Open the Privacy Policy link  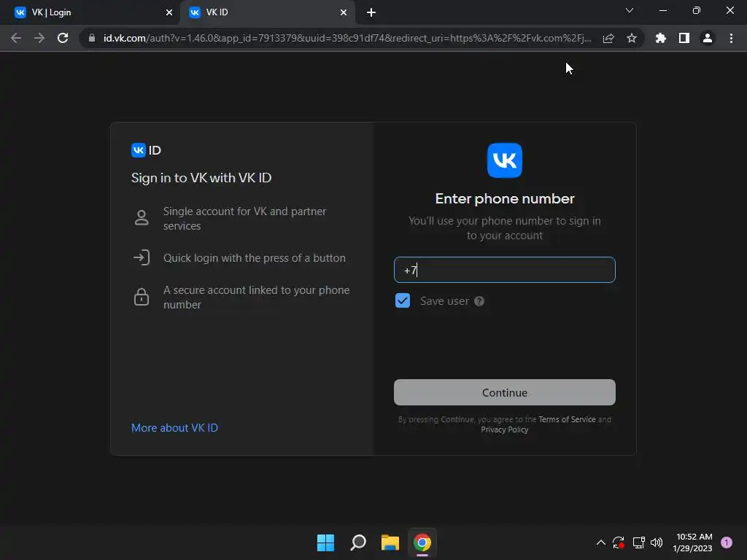click(505, 429)
